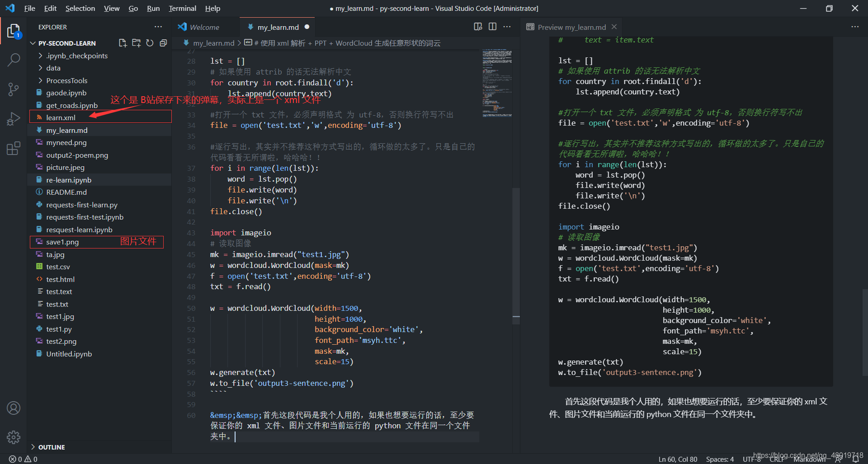Click Spaces: 4 indentation setting

pyautogui.click(x=720, y=459)
